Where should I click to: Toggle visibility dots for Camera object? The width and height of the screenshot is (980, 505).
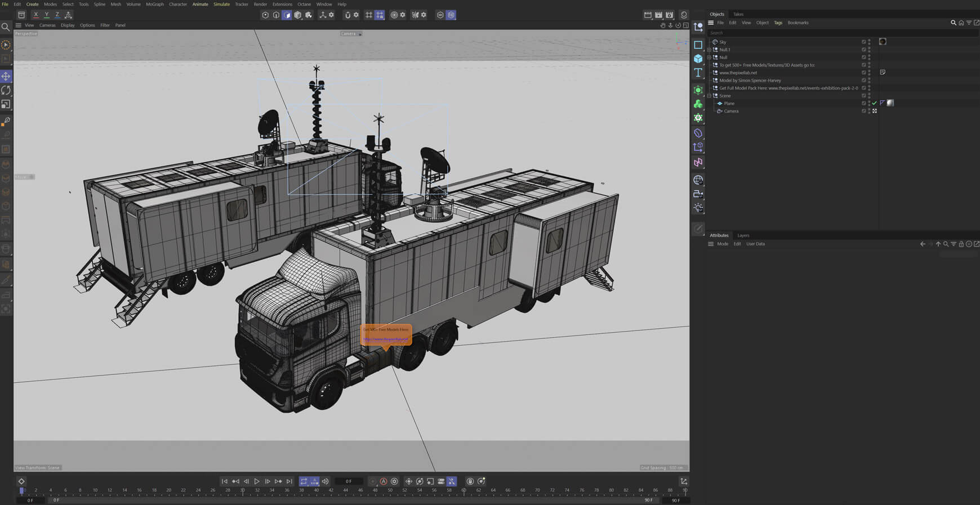tap(869, 111)
